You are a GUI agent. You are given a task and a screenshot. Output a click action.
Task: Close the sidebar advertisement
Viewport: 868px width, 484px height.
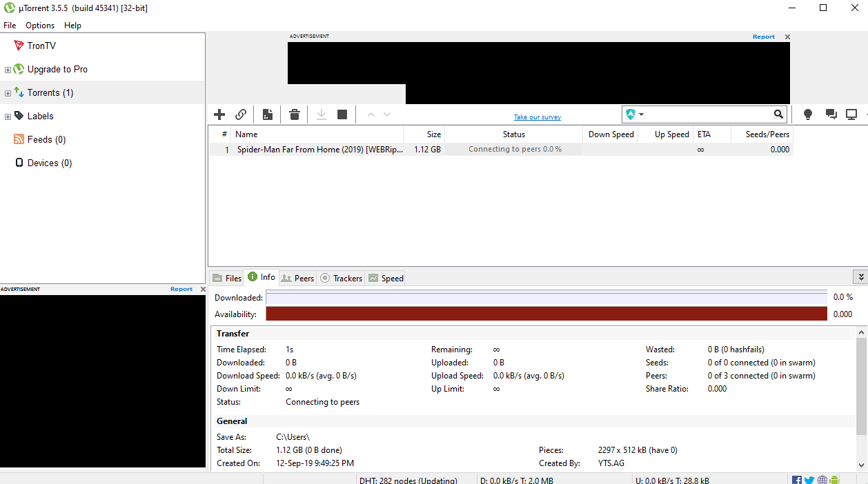(x=203, y=289)
